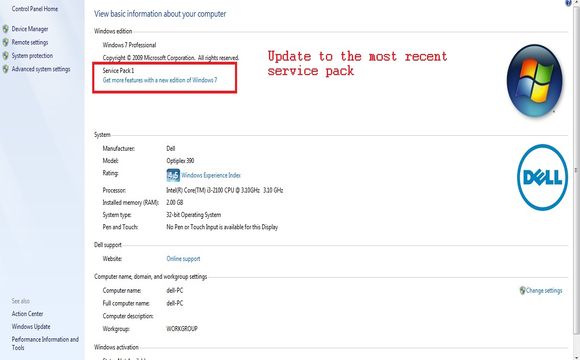Click the shield icon beside Advanced system settings
The height and width of the screenshot is (360, 580).
pyautogui.click(x=5, y=69)
